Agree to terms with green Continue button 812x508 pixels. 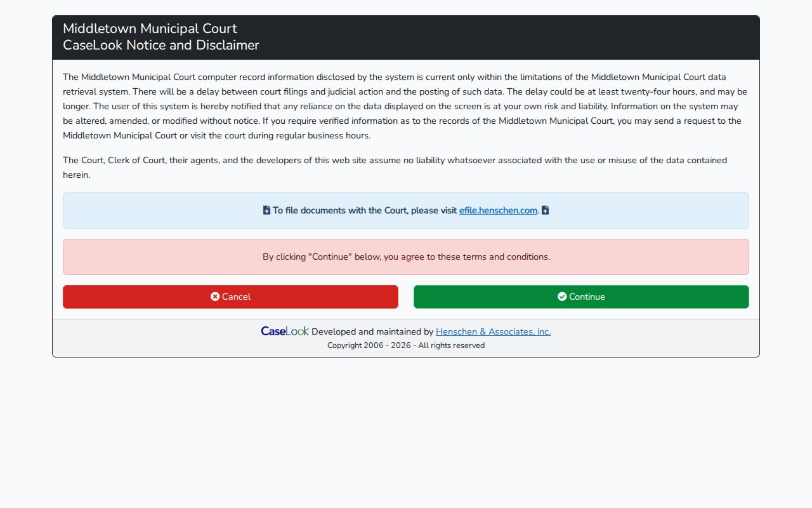point(581,297)
